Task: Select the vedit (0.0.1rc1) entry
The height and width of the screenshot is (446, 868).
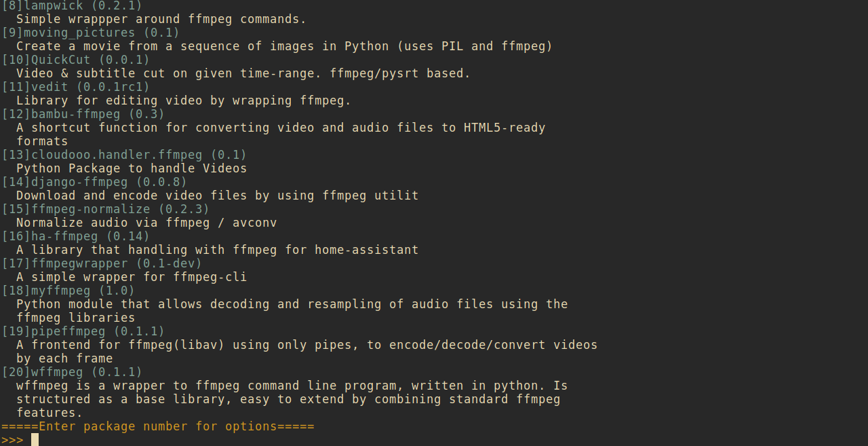Action: [x=75, y=87]
